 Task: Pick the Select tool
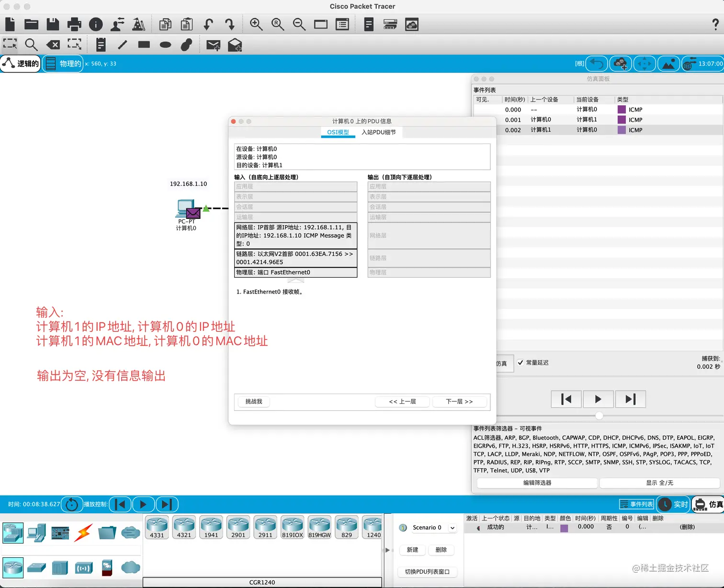10,44
